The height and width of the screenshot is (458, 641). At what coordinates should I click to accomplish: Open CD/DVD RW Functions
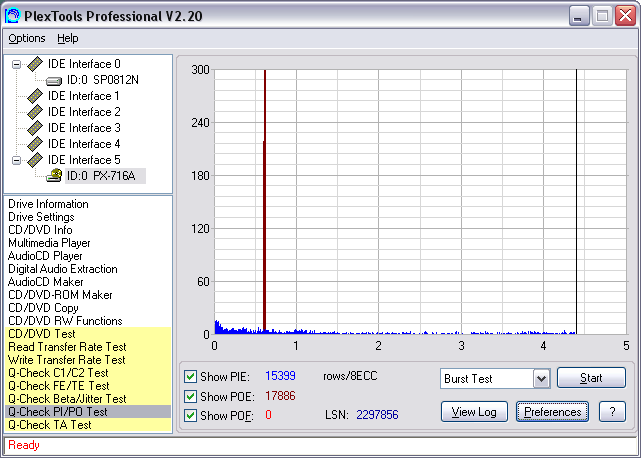click(x=65, y=321)
